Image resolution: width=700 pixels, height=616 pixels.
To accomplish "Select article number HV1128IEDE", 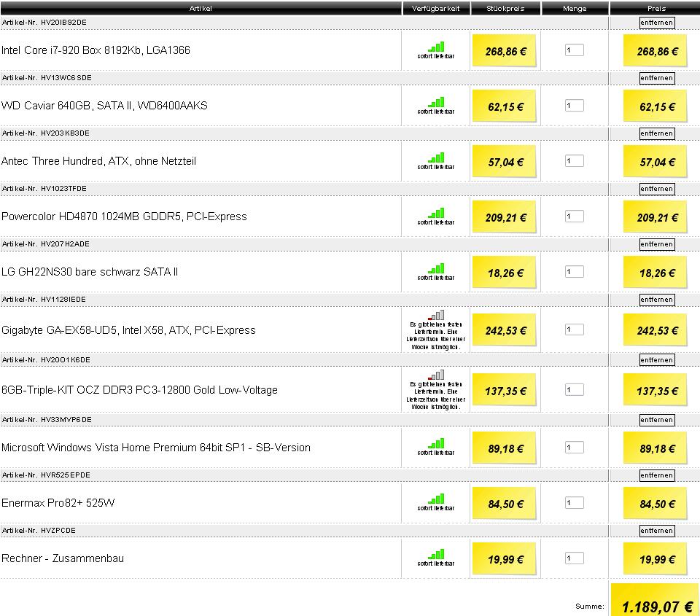I will coord(63,299).
